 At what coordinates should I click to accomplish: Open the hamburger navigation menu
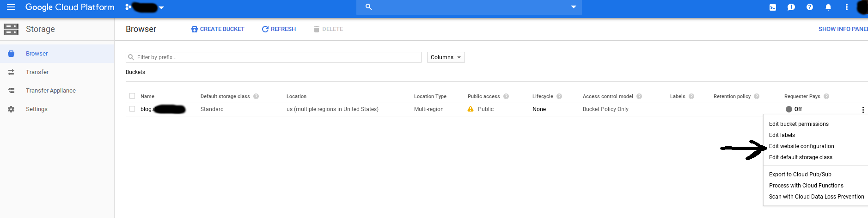tap(11, 7)
